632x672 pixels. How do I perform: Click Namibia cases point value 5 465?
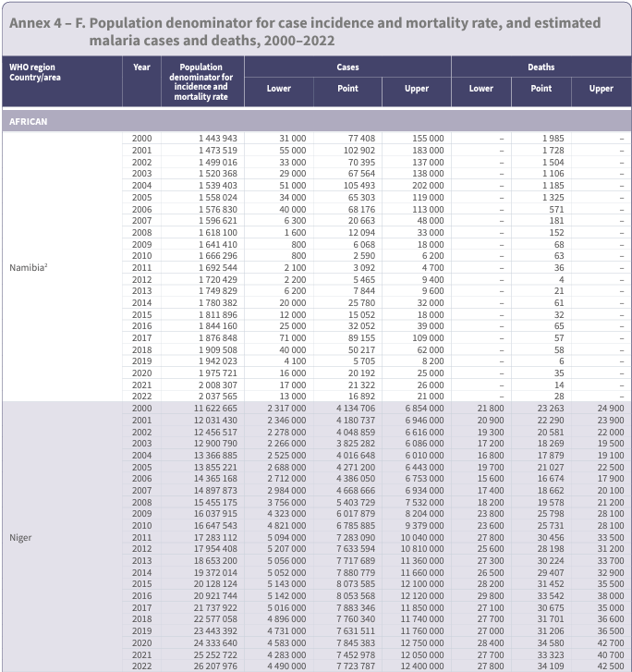click(x=364, y=280)
